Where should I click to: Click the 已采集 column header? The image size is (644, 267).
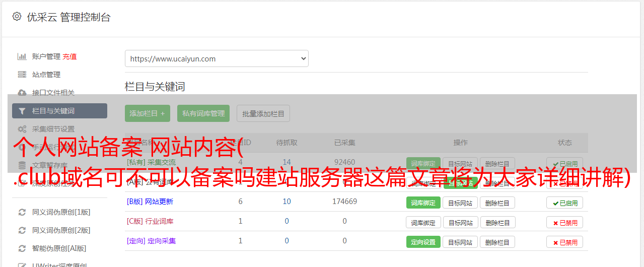(x=344, y=143)
